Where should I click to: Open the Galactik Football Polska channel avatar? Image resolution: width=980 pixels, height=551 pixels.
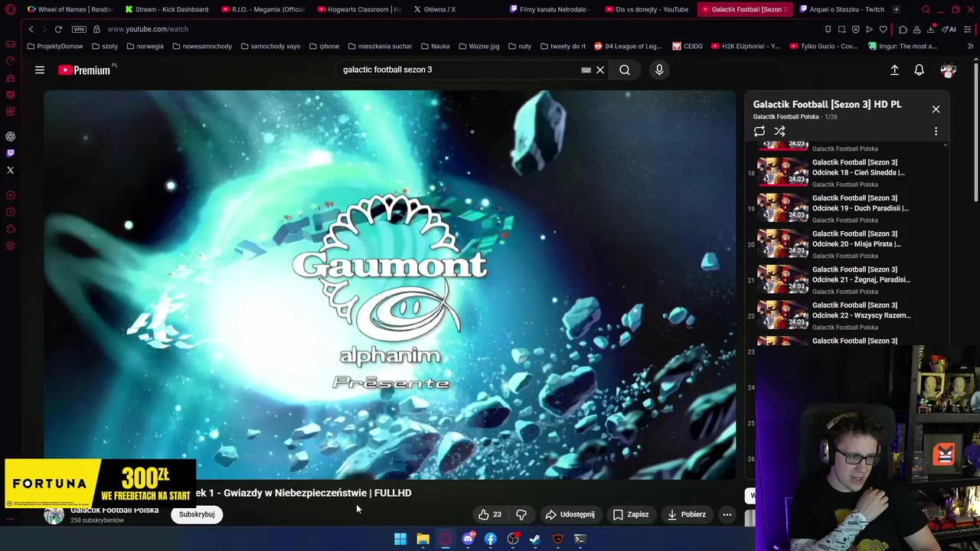click(54, 514)
